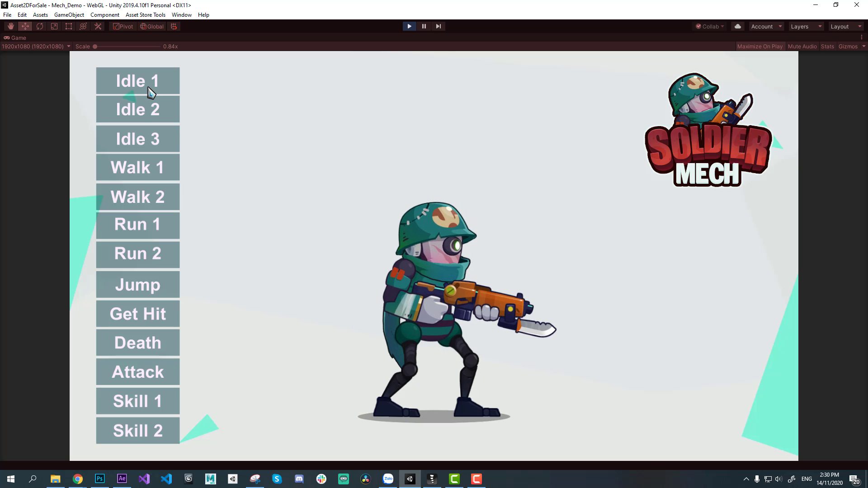
Task: Play the Run 1 animation
Action: 138,225
